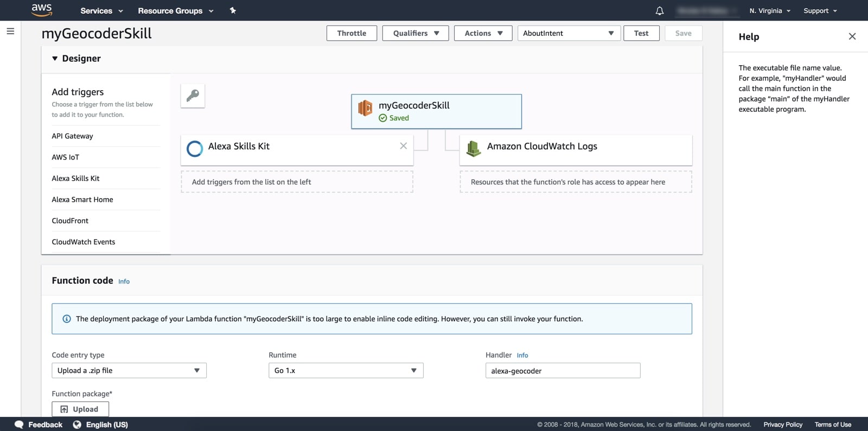Open Function code Info link

[124, 281]
